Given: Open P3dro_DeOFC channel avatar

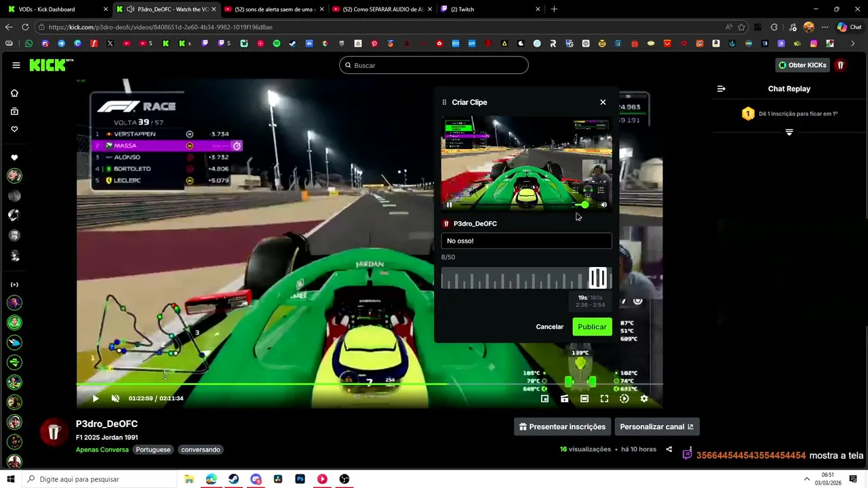Looking at the screenshot, I should click(54, 432).
